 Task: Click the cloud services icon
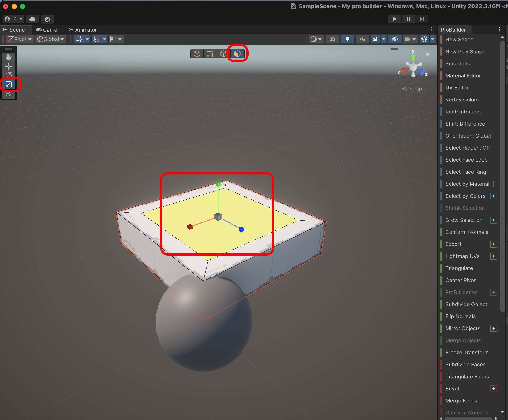point(32,19)
